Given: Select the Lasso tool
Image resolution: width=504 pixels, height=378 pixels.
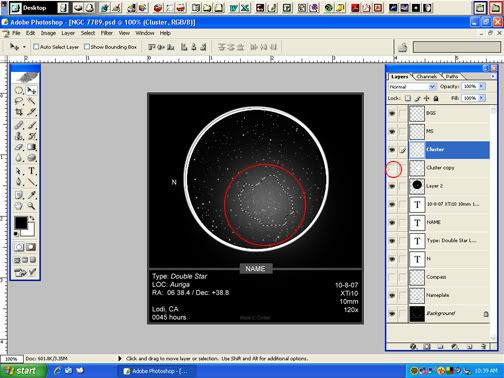Looking at the screenshot, I should [x=19, y=101].
